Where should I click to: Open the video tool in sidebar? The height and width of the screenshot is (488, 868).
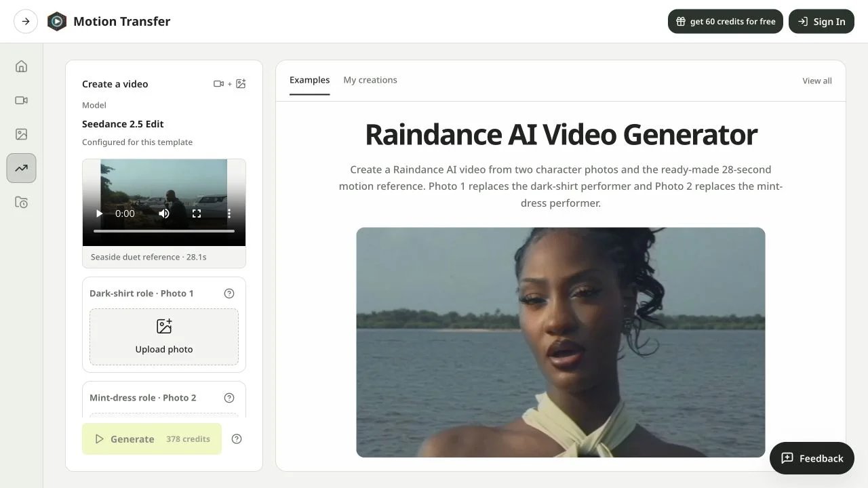point(22,100)
